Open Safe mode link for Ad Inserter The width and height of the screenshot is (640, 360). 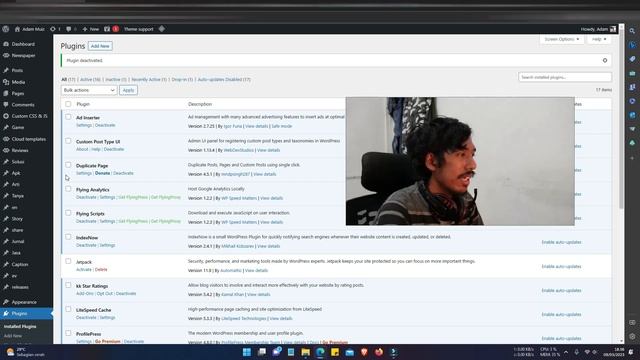pos(282,126)
